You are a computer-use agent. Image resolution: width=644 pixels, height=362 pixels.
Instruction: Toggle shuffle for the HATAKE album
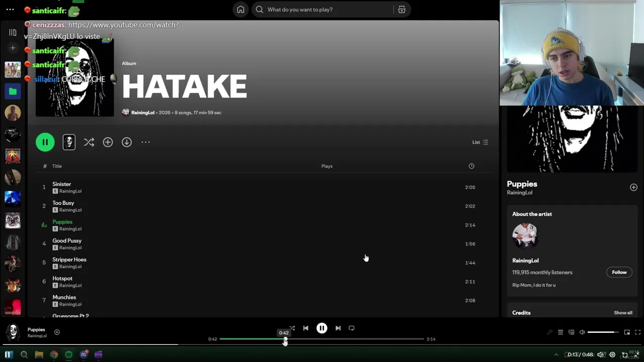tap(89, 142)
